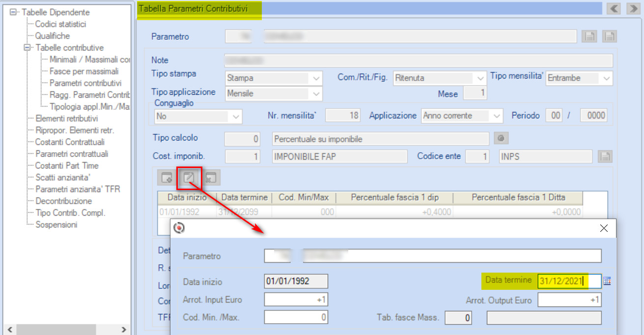
Task: Click the Data termine column header
Action: click(x=244, y=197)
